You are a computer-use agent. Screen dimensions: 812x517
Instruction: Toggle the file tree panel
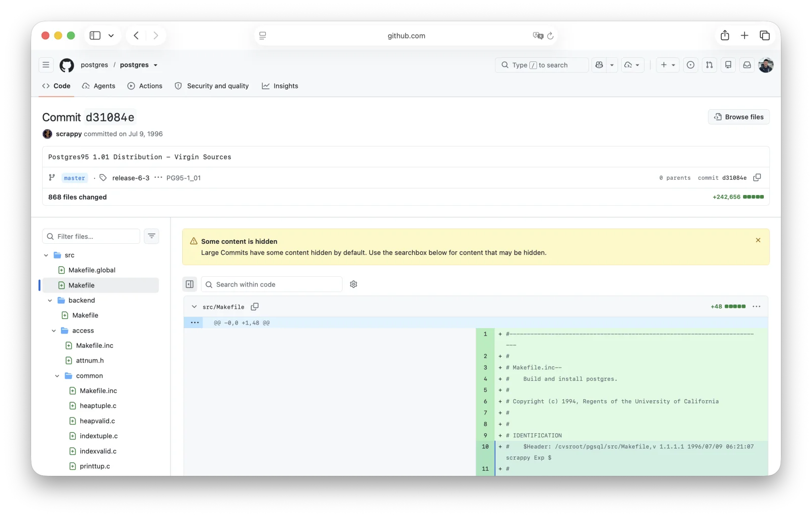[x=190, y=284]
